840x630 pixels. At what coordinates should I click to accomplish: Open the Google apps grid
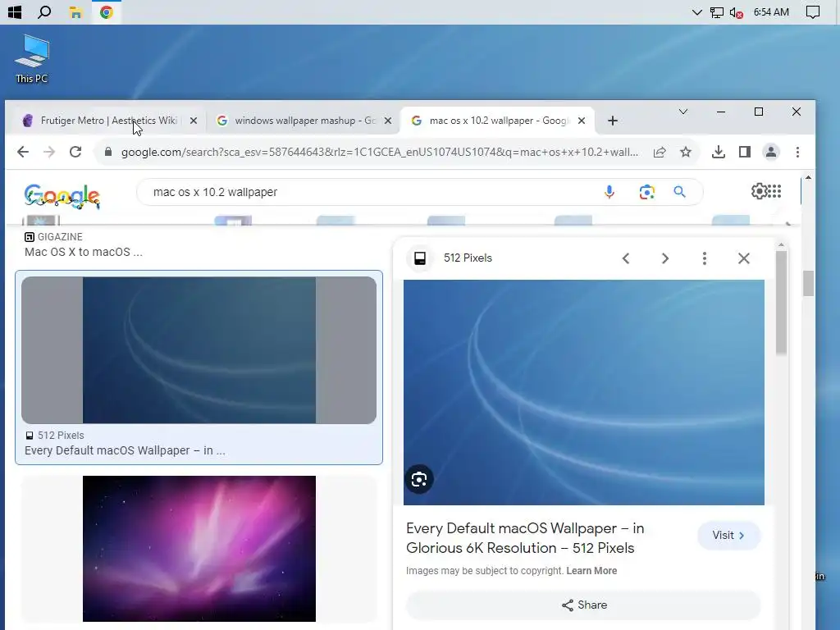click(x=774, y=190)
